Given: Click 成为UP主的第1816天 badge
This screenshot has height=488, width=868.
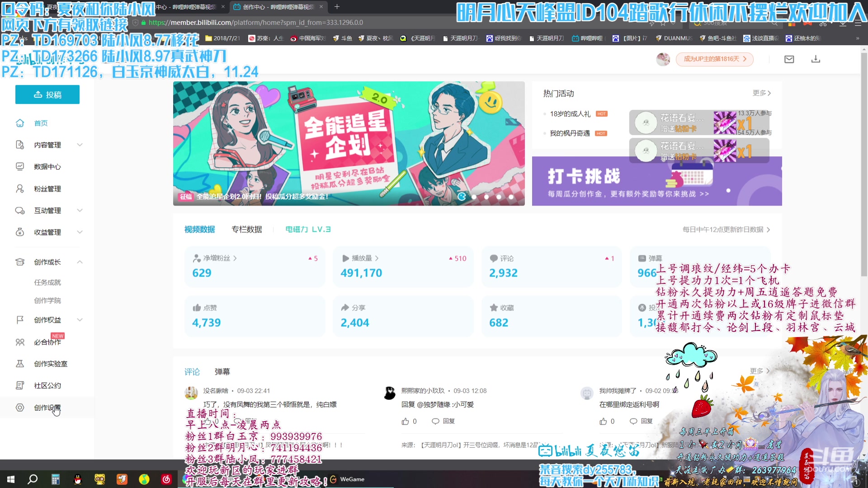Looking at the screenshot, I should point(714,59).
